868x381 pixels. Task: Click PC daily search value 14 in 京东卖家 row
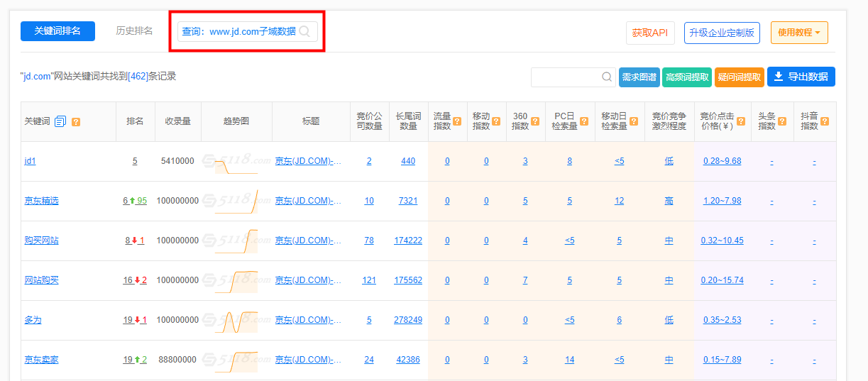tap(570, 360)
